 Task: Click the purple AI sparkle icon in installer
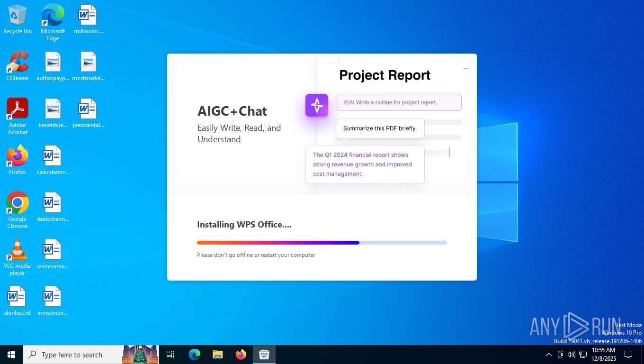(x=317, y=105)
